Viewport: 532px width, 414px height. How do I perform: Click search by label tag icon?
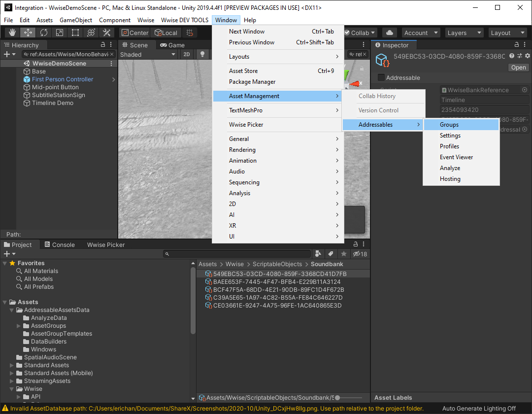tap(331, 254)
